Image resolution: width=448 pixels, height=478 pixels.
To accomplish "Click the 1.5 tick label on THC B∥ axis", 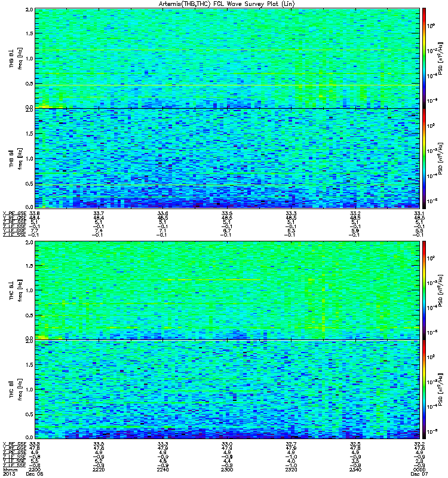I will coord(29,364).
